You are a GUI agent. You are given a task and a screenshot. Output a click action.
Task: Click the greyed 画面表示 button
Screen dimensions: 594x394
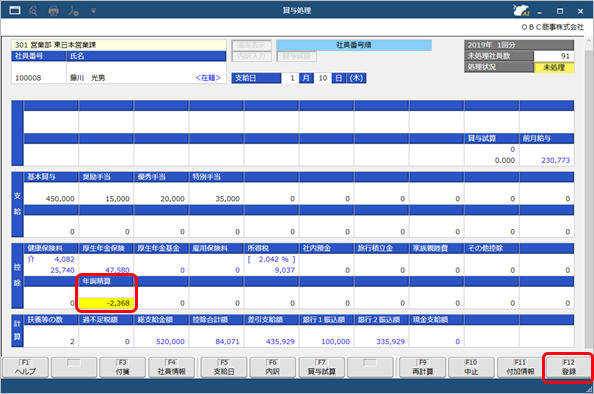pyautogui.click(x=252, y=45)
